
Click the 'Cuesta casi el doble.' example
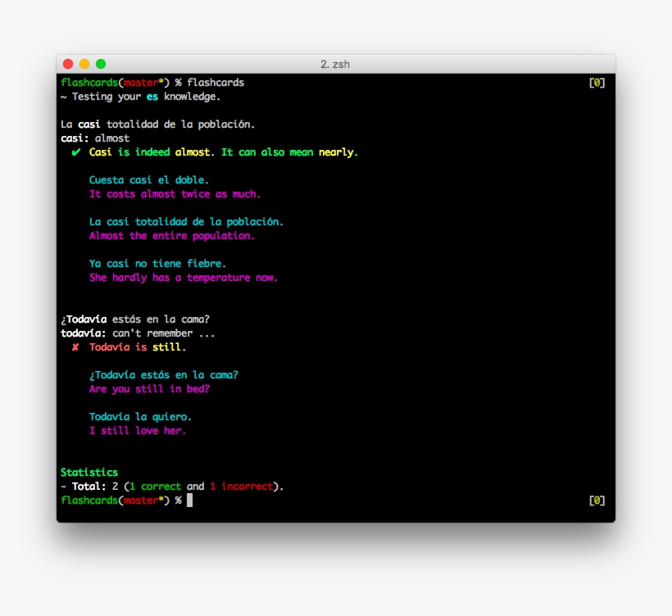[148, 180]
